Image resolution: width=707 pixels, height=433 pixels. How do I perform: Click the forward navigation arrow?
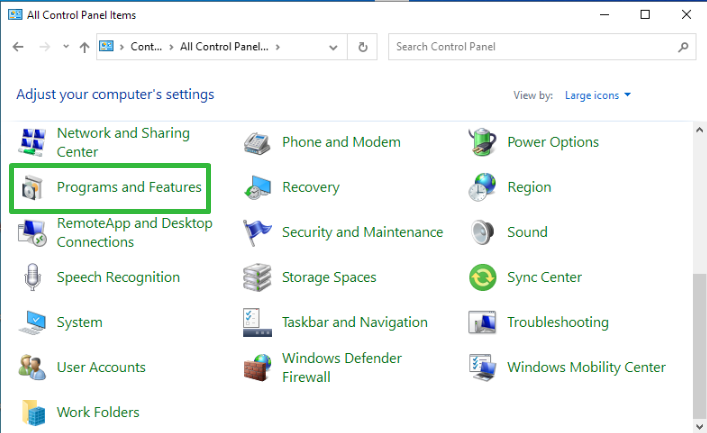tap(45, 46)
